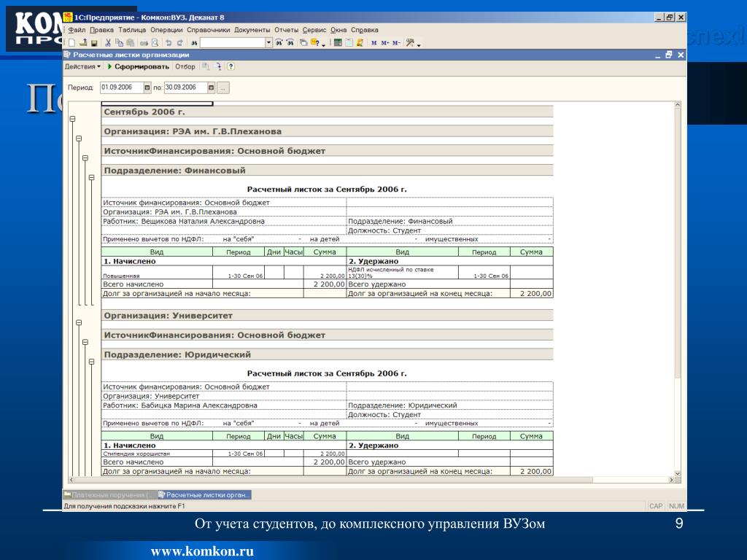Open the Операции menu
This screenshot has width=747, height=560.
[166, 30]
